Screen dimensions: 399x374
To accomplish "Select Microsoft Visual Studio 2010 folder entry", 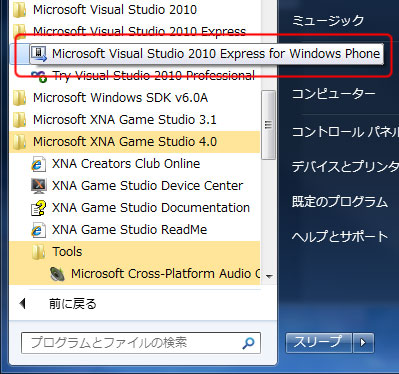I will [115, 10].
